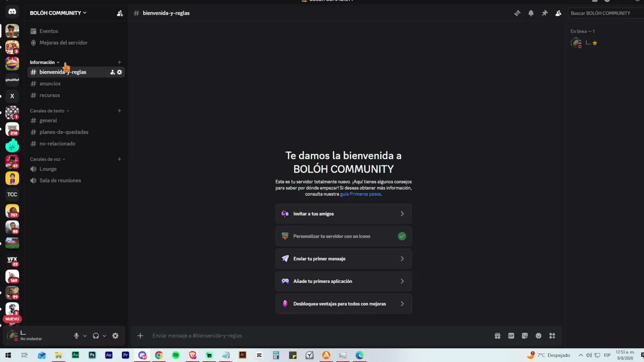Open Discord direct messages home icon
The width and height of the screenshot is (644, 362).
coord(12,12)
